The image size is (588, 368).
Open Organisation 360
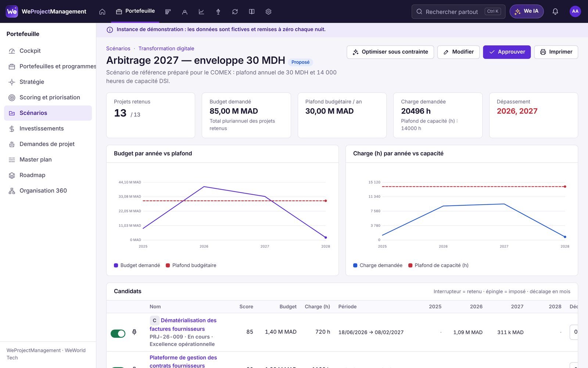click(48, 191)
